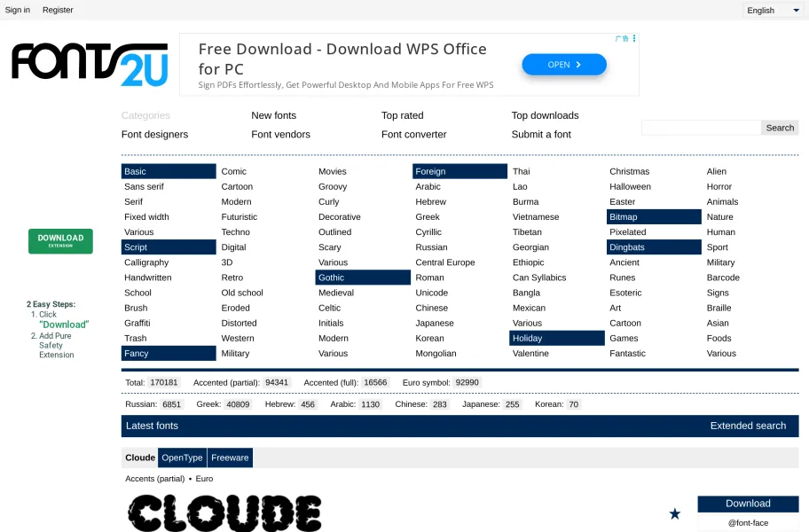Download the Cloude font
Image resolution: width=809 pixels, height=532 pixels.
748,504
